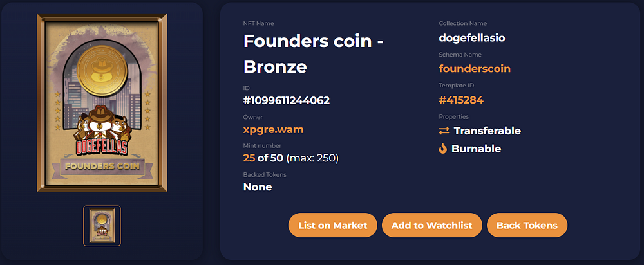Open owner xpgre.wam profile link
The height and width of the screenshot is (265, 644).
[x=274, y=130]
